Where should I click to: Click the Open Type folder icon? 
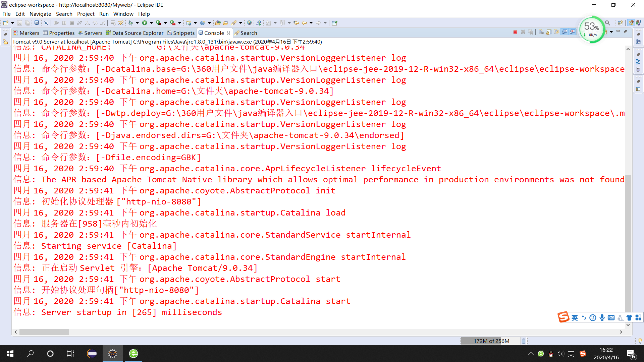pos(218,23)
